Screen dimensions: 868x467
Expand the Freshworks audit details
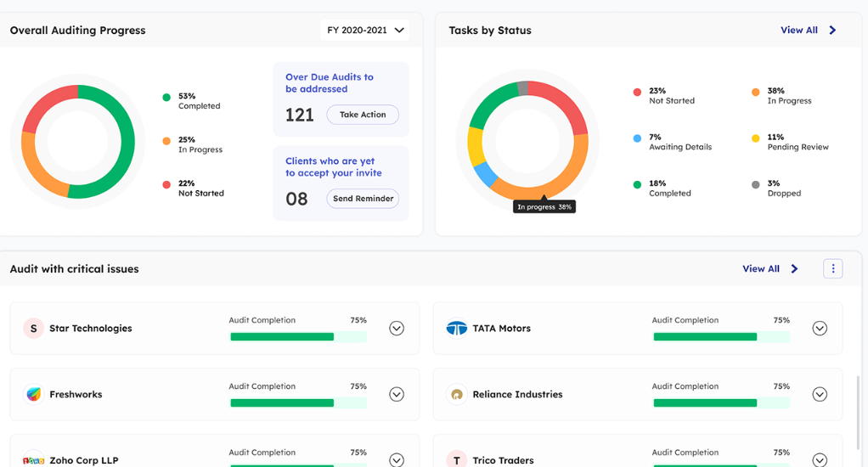coord(397,395)
